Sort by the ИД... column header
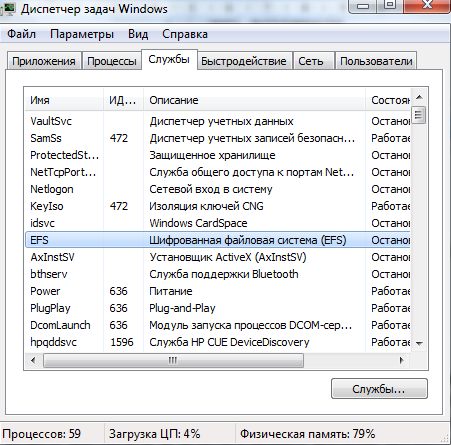 click(123, 100)
